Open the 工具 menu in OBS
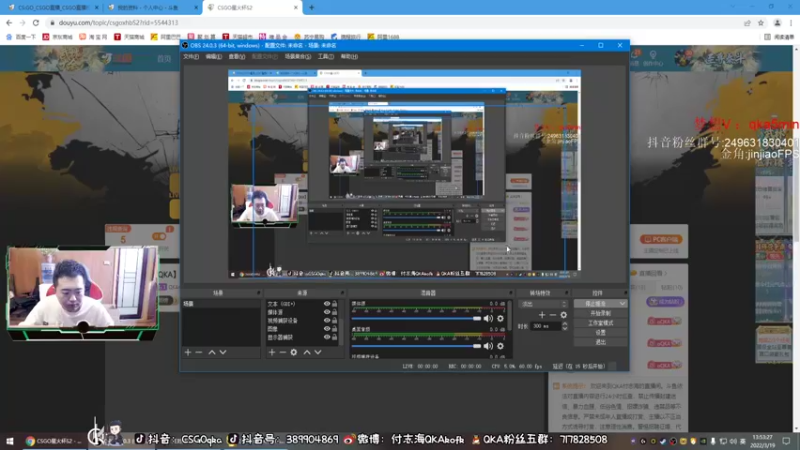Screen dimensions: 800x450 click(326, 57)
